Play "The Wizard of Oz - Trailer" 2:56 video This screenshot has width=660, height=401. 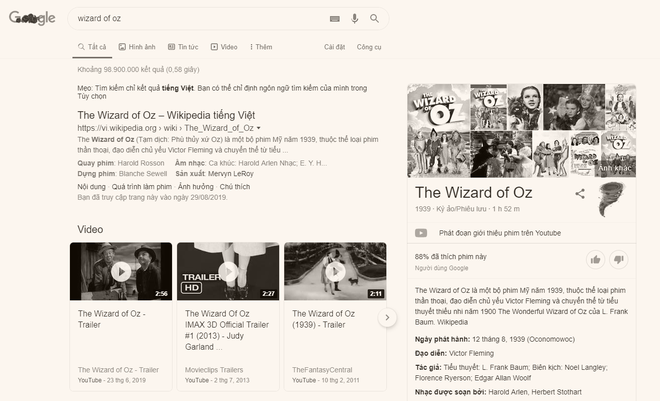(x=121, y=271)
